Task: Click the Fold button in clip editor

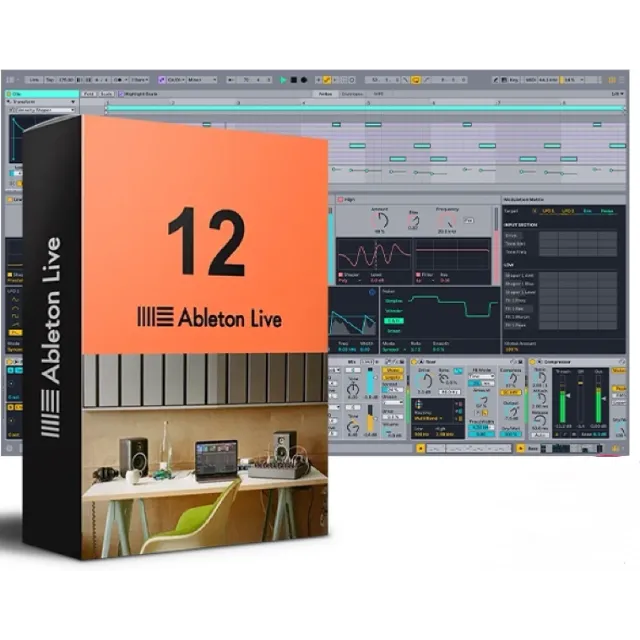Action: (89, 93)
